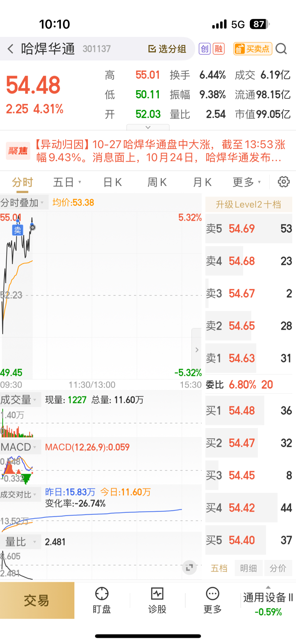The height and width of the screenshot is (644, 296).
Task: Tap the current price 54.48
Action: tap(33, 85)
